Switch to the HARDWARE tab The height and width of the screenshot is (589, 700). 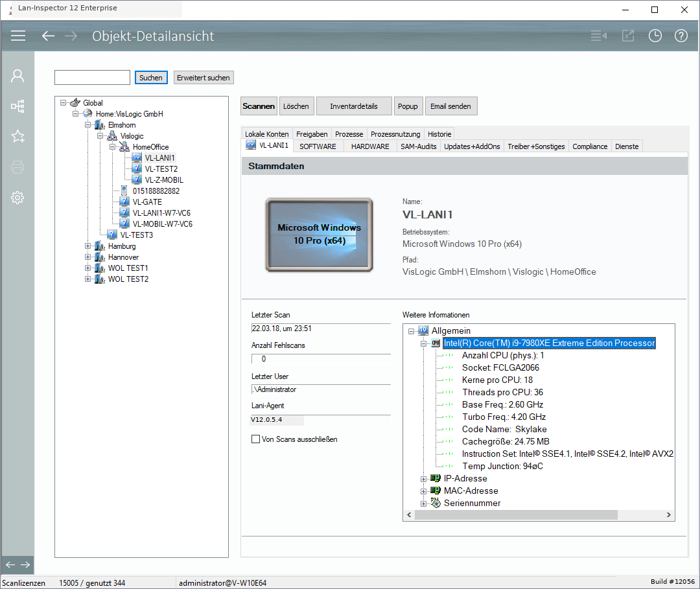pos(370,146)
